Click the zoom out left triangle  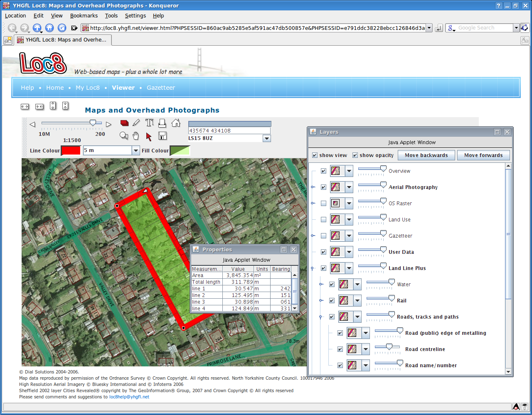32,124
